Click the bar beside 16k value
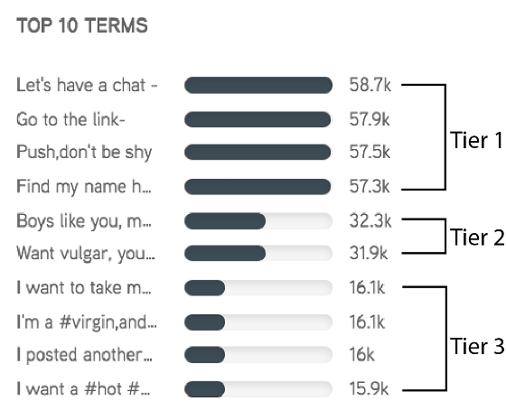This screenshot has height=420, width=506. (x=258, y=355)
